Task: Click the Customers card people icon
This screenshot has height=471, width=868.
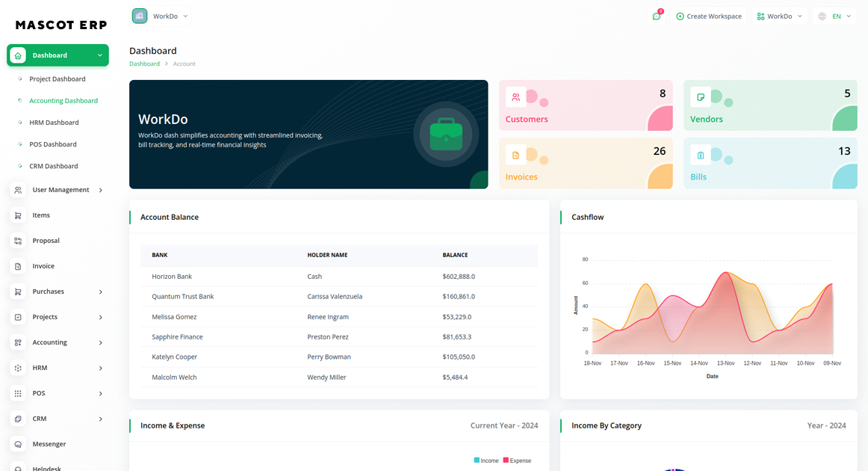Action: 515,97
